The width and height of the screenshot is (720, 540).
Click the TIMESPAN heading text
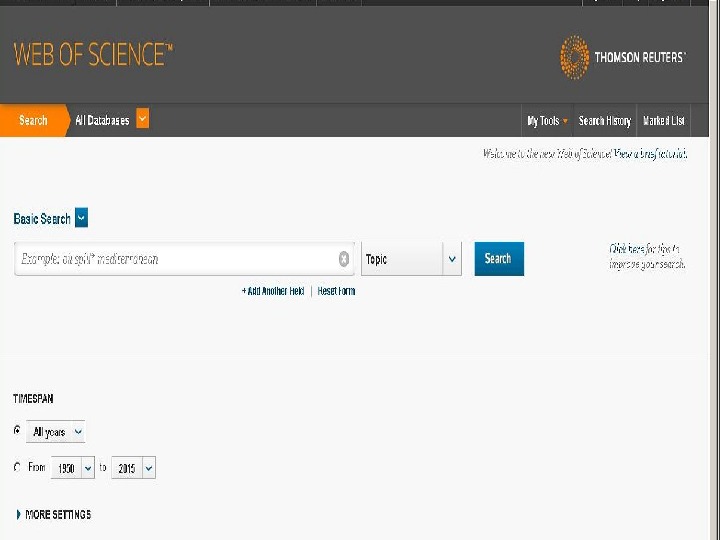pyautogui.click(x=33, y=399)
